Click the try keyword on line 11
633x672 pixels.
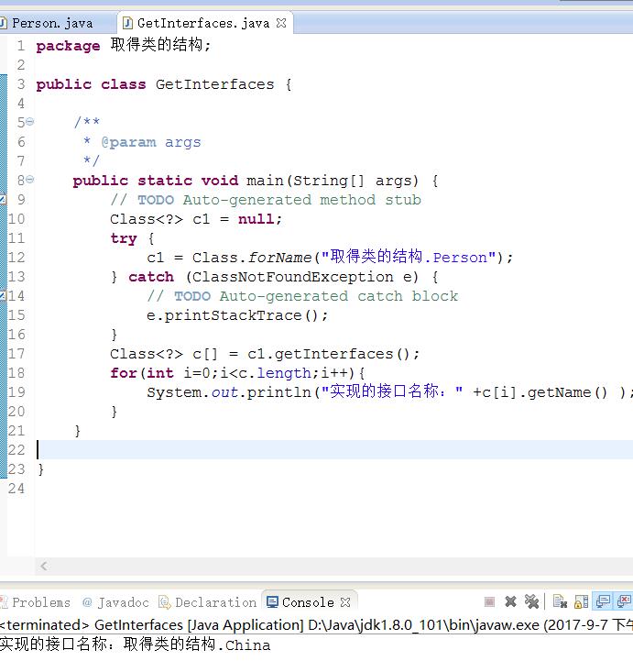(124, 238)
